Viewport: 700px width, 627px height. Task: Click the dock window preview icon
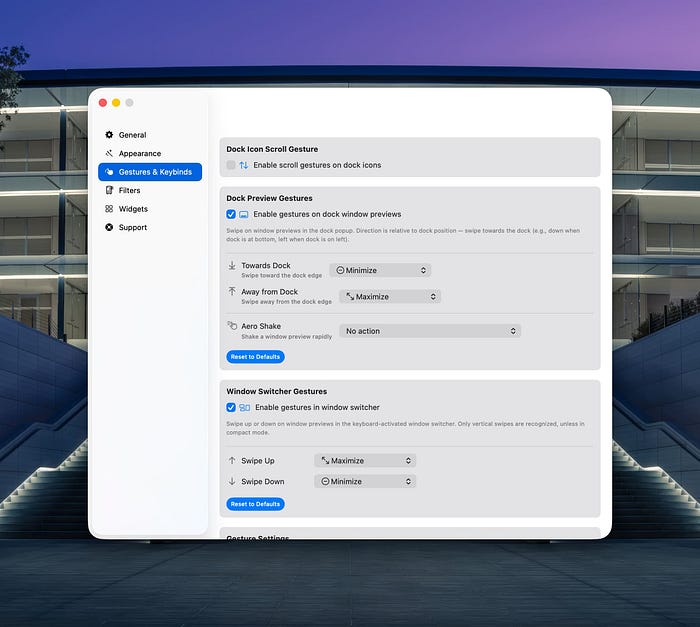pyautogui.click(x=244, y=214)
